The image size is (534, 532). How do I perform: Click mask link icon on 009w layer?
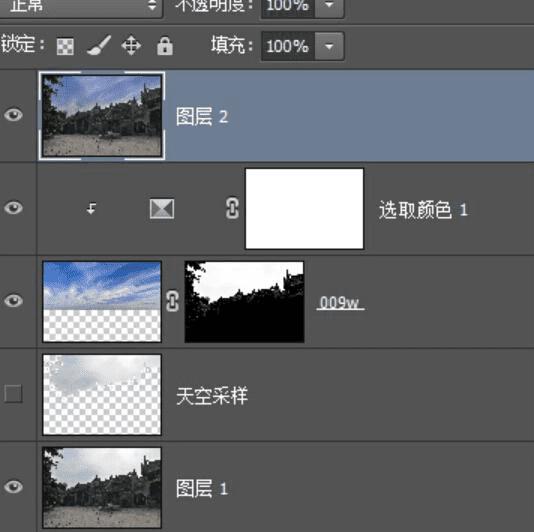pos(173,301)
